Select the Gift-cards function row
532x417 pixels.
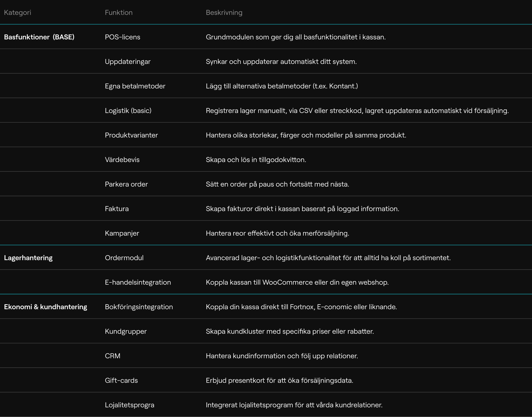click(121, 380)
